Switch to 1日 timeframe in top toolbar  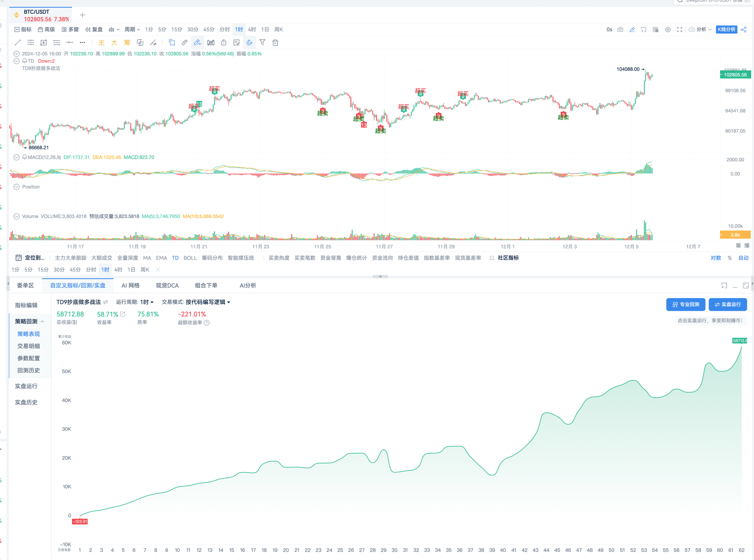[265, 29]
